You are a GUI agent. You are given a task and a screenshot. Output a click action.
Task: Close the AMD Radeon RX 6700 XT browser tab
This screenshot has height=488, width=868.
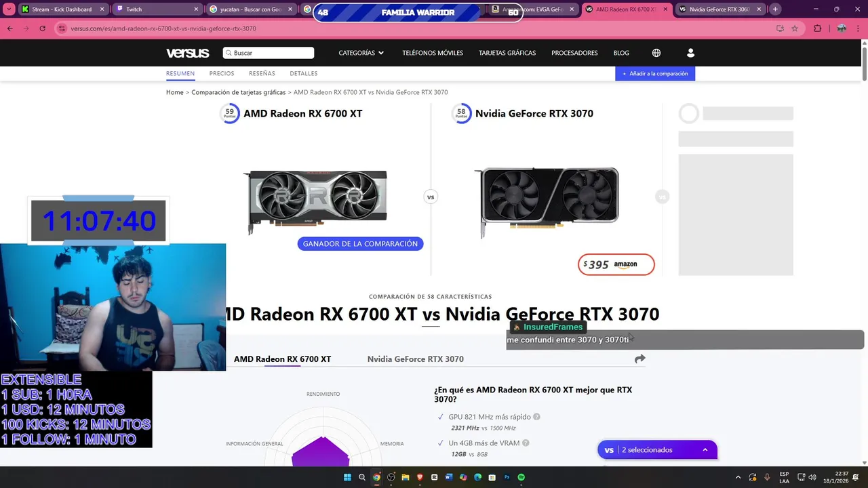(x=665, y=9)
